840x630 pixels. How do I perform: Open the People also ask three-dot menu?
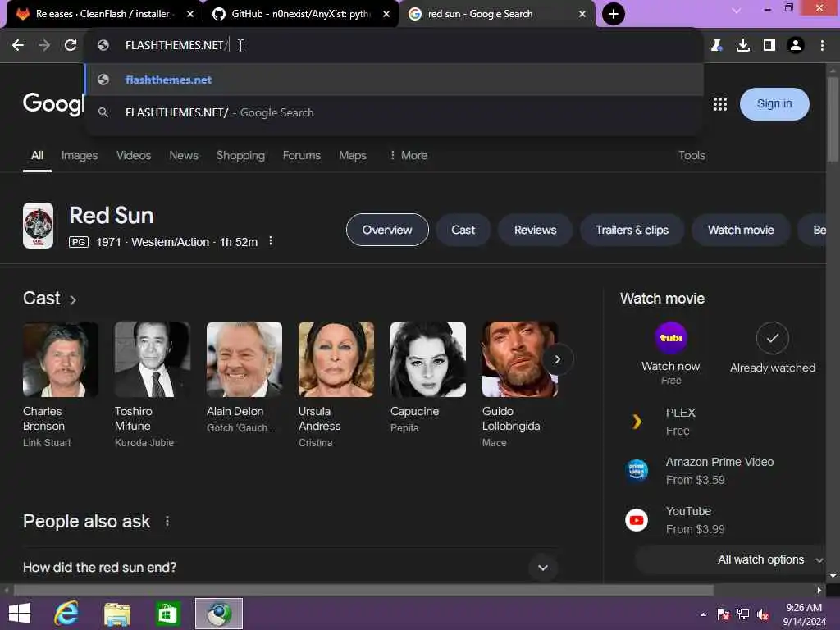(x=167, y=521)
